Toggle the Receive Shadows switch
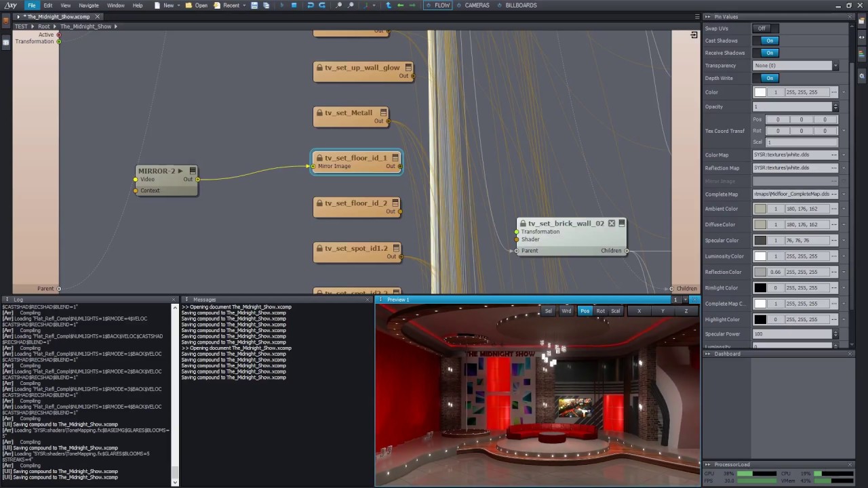The height and width of the screenshot is (488, 868). 766,53
